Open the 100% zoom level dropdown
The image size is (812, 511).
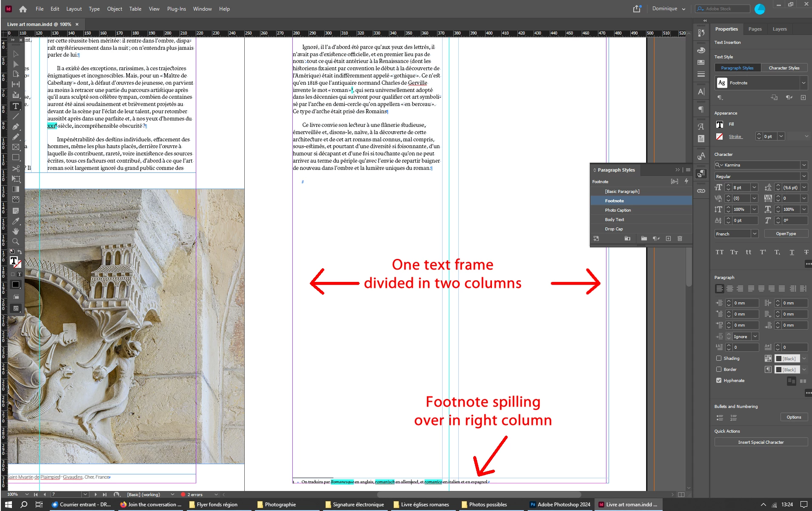[x=27, y=494]
